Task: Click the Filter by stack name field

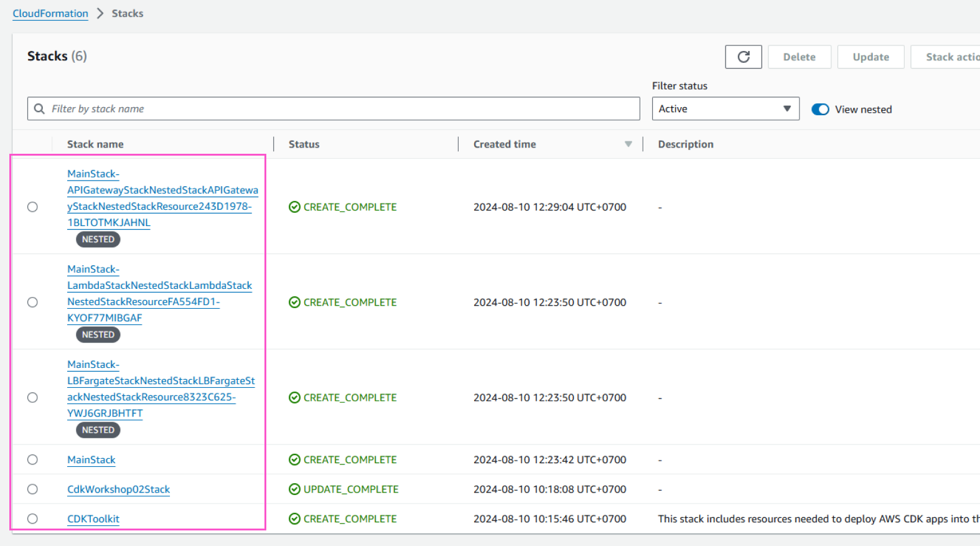Action: coord(334,109)
